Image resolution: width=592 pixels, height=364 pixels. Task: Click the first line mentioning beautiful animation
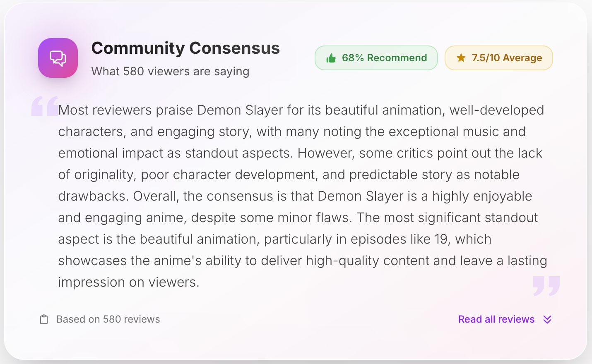tap(301, 110)
